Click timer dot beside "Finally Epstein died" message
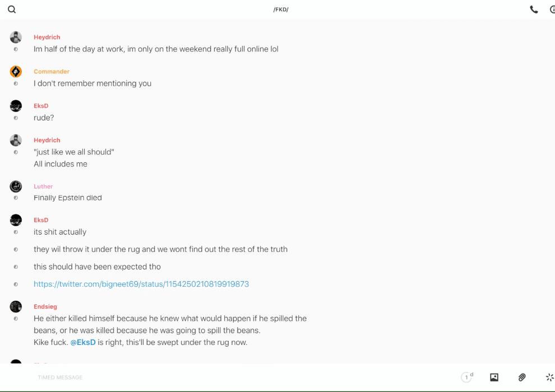The width and height of the screenshot is (555, 392). 16,198
